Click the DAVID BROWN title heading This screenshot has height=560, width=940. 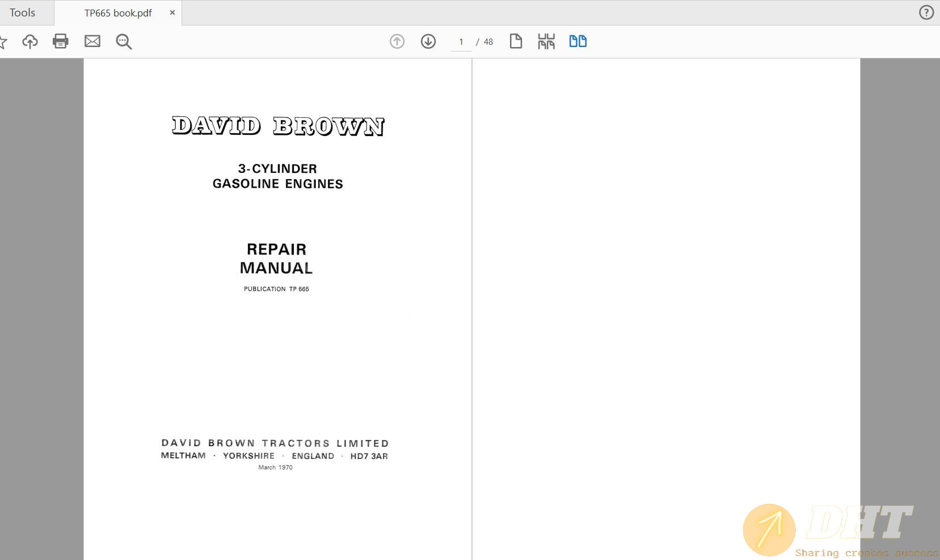(x=278, y=126)
